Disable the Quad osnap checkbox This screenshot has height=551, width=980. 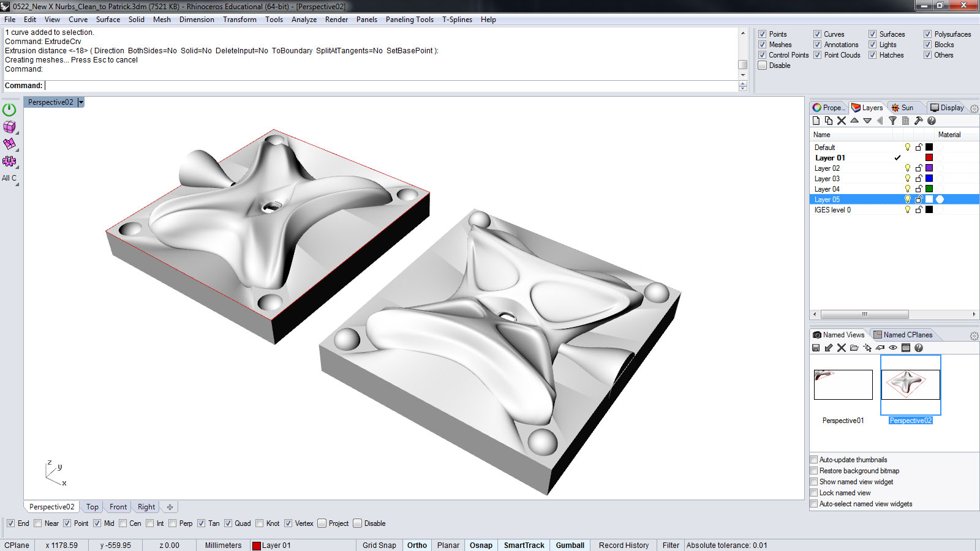pyautogui.click(x=228, y=523)
